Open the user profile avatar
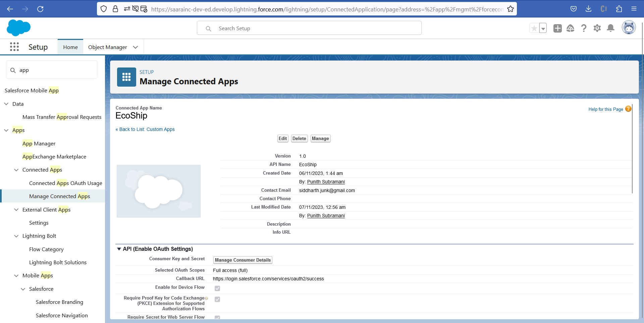Image resolution: width=644 pixels, height=323 pixels. tap(629, 28)
